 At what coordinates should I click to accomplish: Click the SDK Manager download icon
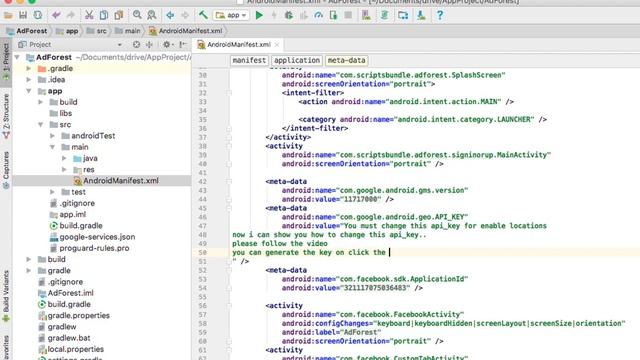[x=421, y=16]
